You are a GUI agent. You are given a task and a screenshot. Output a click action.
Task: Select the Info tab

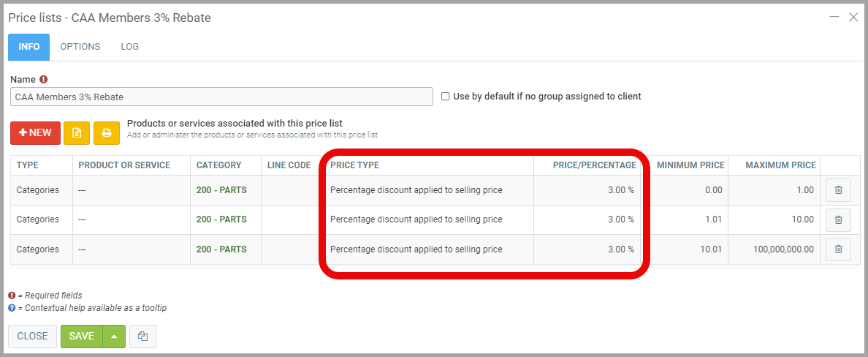pos(29,47)
